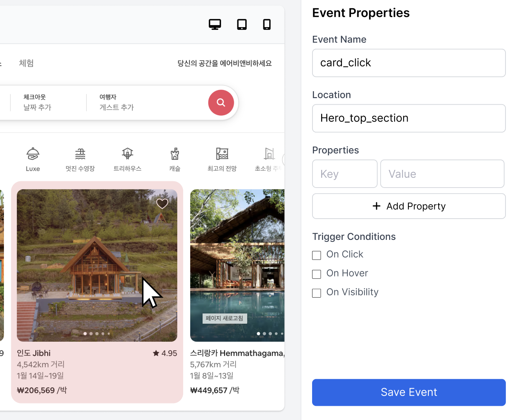Click the 1월 14일~19일 date text
The image size is (511, 420).
coord(40,376)
